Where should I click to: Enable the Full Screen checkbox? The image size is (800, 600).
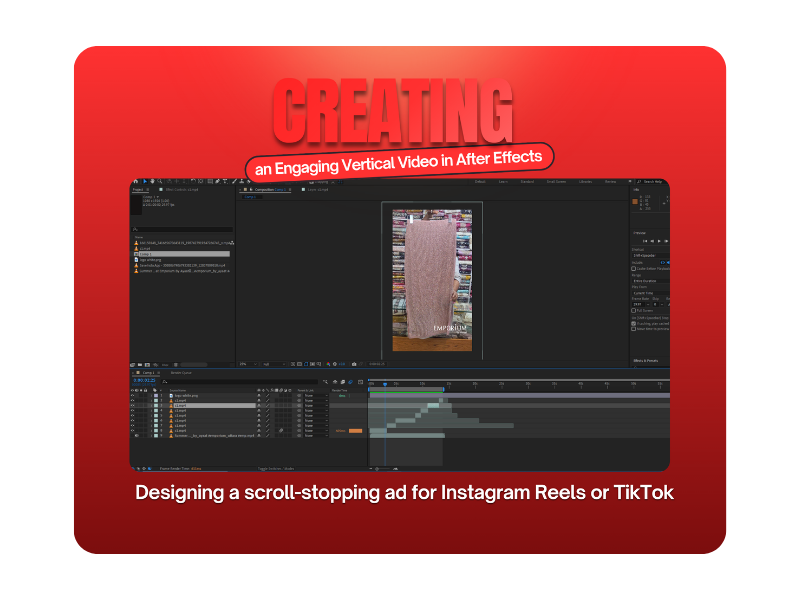(634, 310)
